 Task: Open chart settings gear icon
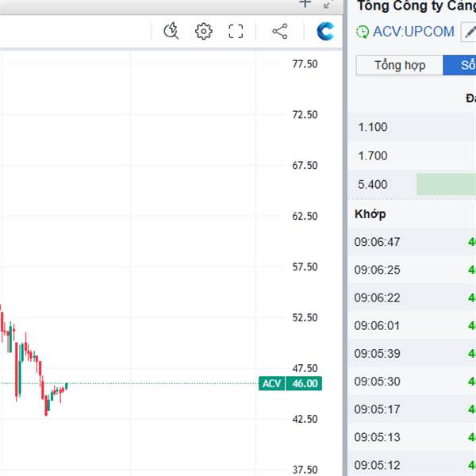click(203, 31)
